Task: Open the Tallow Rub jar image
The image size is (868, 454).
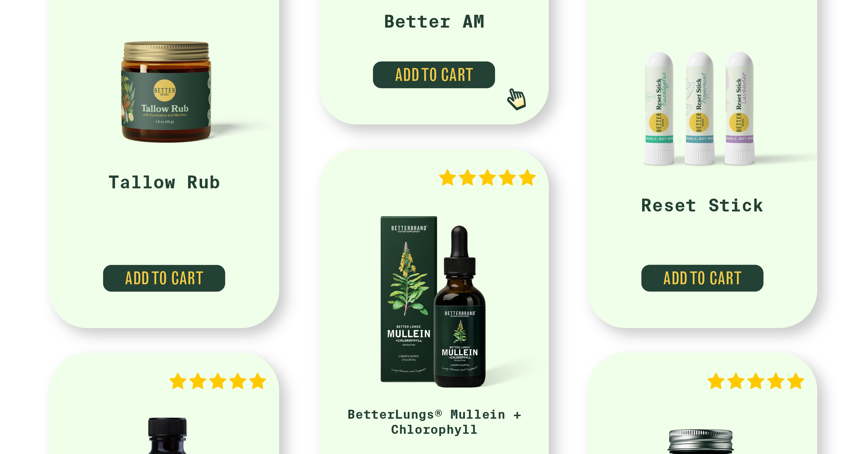Action: pos(166,92)
